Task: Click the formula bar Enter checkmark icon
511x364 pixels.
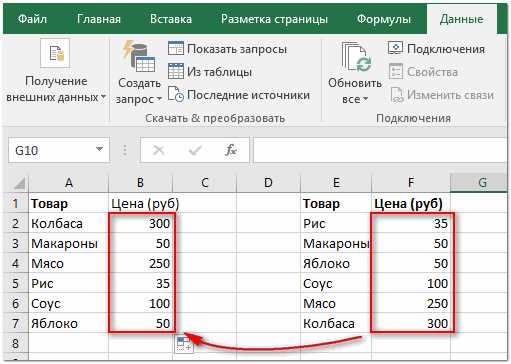Action: point(195,150)
